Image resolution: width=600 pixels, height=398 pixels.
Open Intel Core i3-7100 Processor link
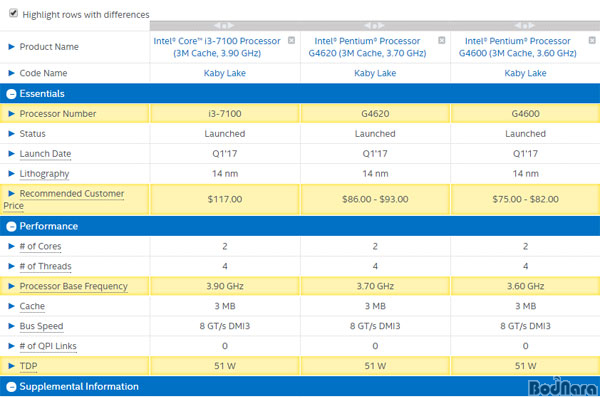tap(217, 47)
